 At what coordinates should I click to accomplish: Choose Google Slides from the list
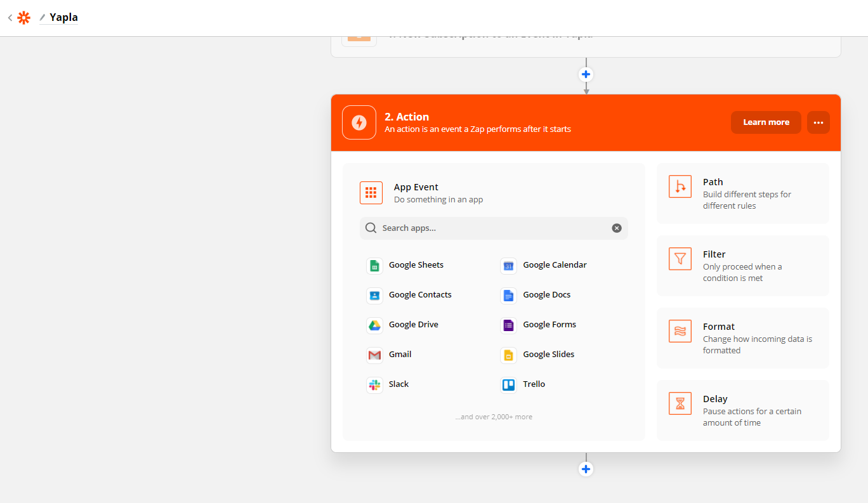pyautogui.click(x=508, y=355)
